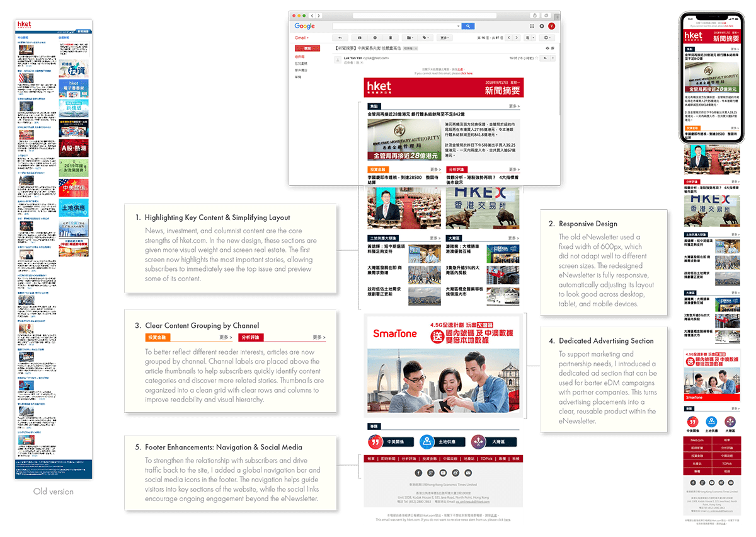
Task: Open the move-to-folder dropdown
Action: [x=408, y=37]
